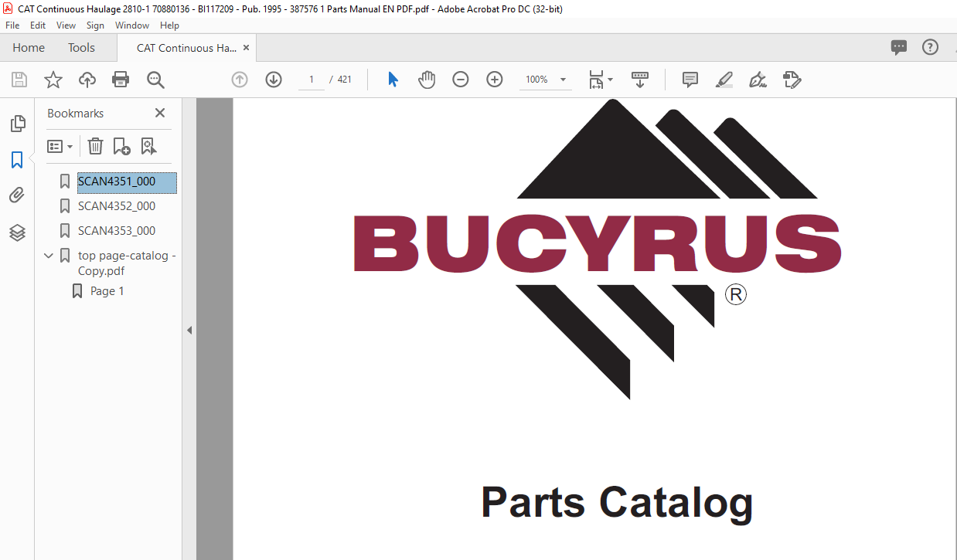Screen dimensions: 957x560
Task: Find the current bookmark icon
Action: [x=148, y=146]
